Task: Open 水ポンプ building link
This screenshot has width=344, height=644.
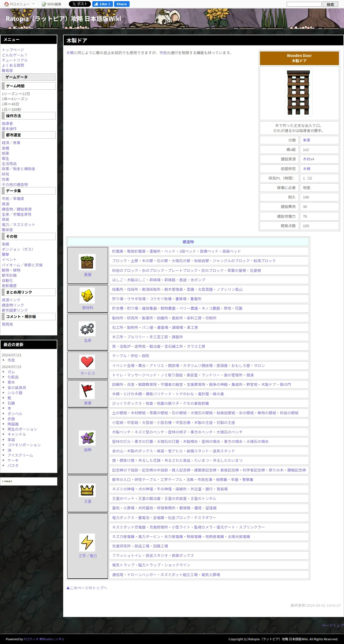Action: 198,280
